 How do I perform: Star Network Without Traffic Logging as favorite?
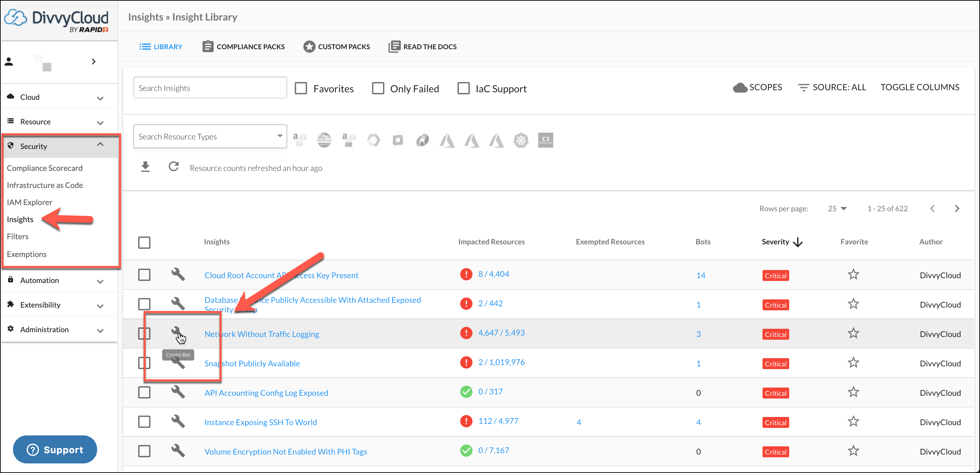[853, 333]
